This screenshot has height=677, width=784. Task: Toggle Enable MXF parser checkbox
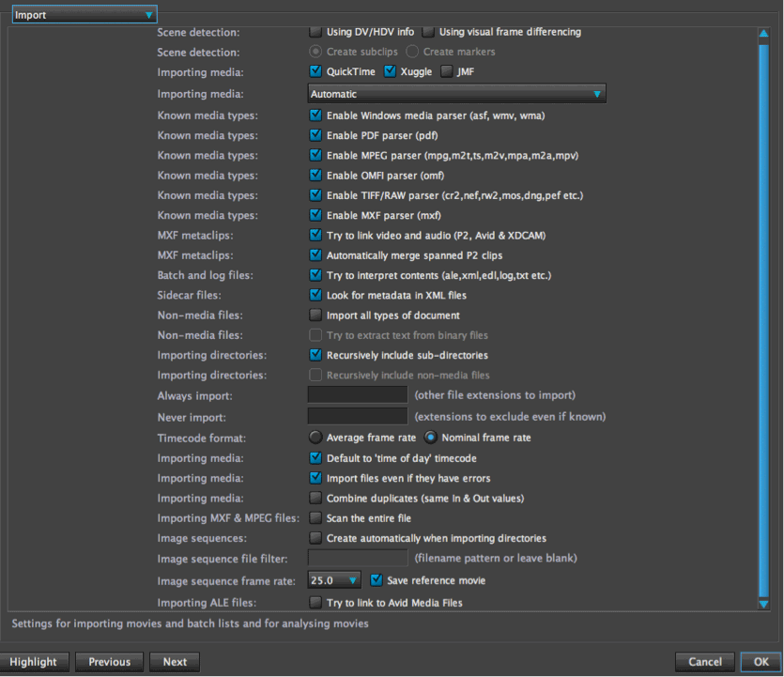pos(315,216)
